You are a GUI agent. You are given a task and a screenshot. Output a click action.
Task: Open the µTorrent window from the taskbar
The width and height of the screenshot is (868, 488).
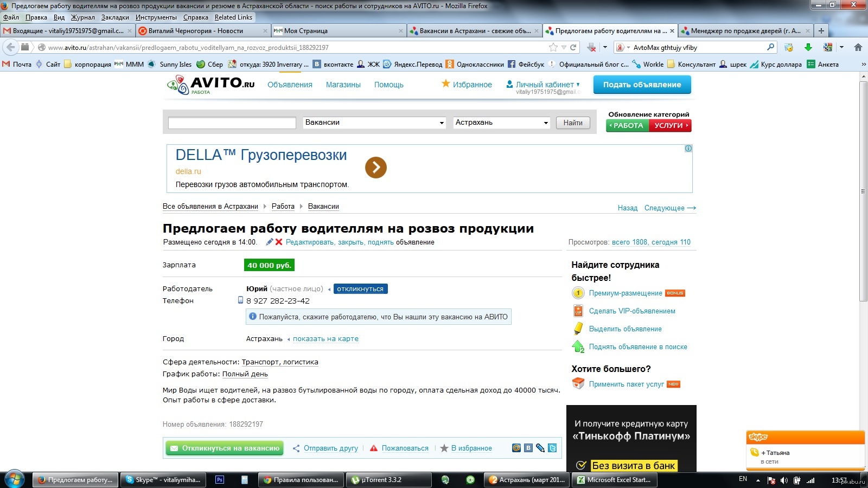tap(388, 480)
